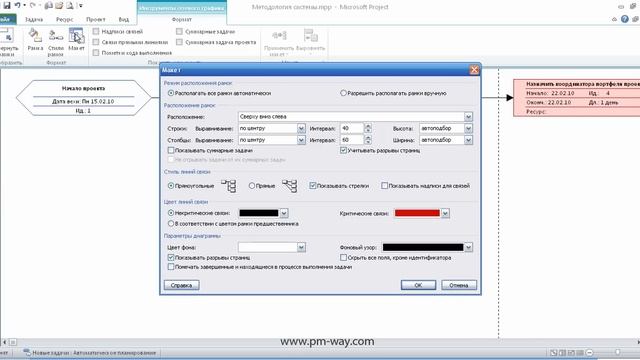Switch to third view shortcut icon in status bar
640x360 pixels.
[571, 353]
